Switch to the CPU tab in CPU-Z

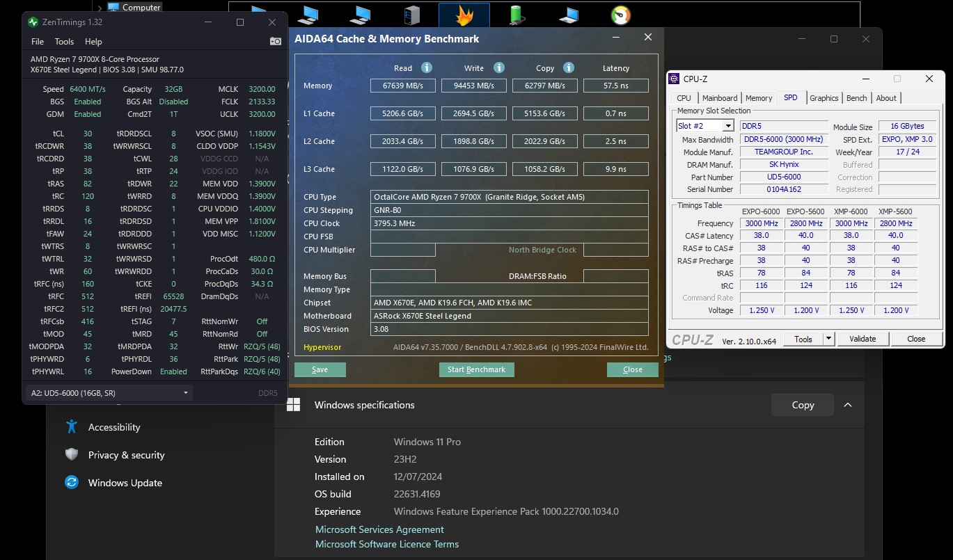point(684,98)
